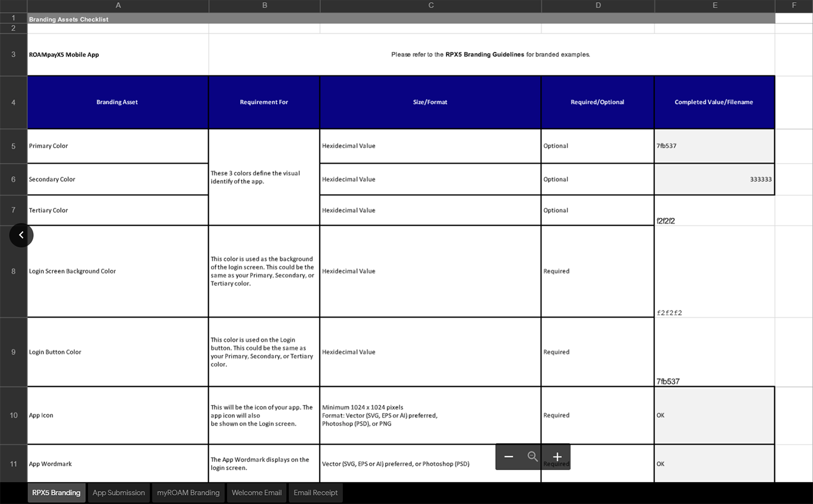Click the App Wordmark description cell
Image resolution: width=813 pixels, height=504 pixels.
(x=264, y=464)
